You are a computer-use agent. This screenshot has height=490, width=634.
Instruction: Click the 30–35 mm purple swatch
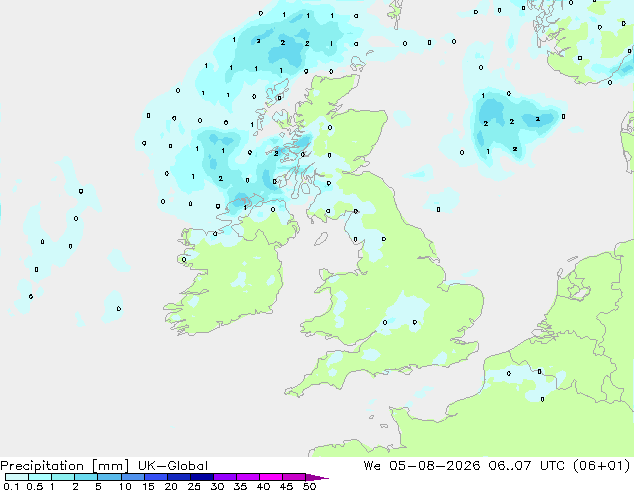pyautogui.click(x=224, y=477)
